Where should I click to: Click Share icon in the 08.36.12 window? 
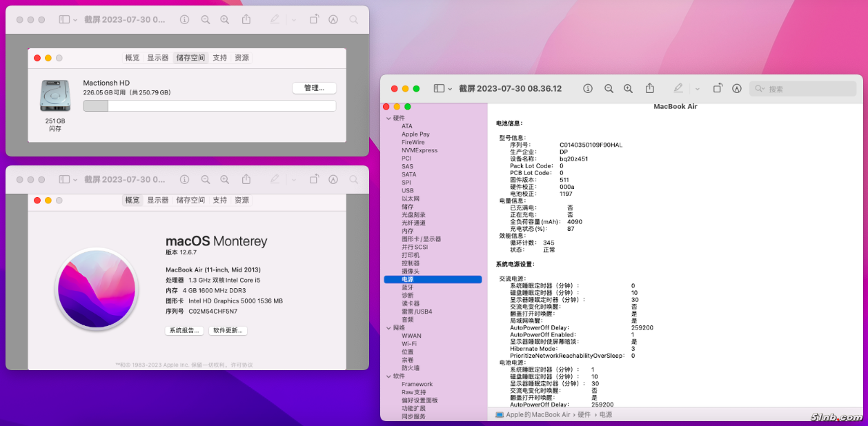[x=649, y=89]
